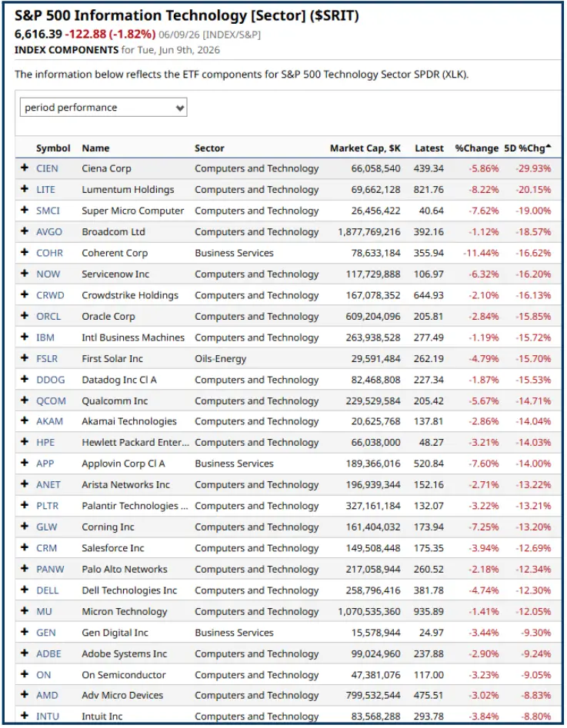This screenshot has height=728, width=567.
Task: Expand the ON row plus icon
Action: pyautogui.click(x=25, y=673)
